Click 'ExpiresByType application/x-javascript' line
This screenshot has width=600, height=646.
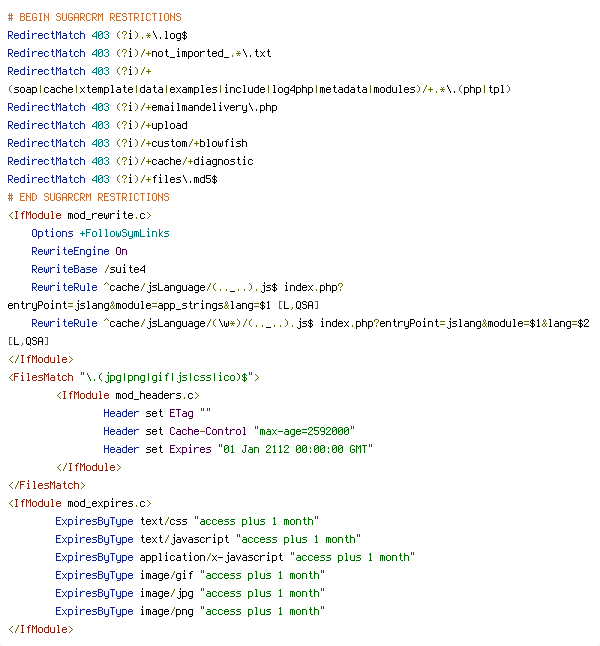click(x=235, y=557)
